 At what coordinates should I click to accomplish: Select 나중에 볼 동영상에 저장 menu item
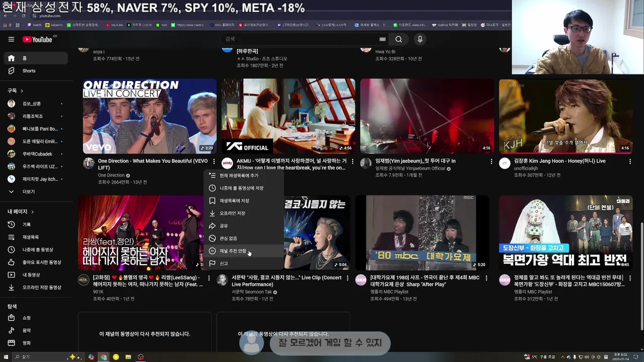click(x=244, y=188)
